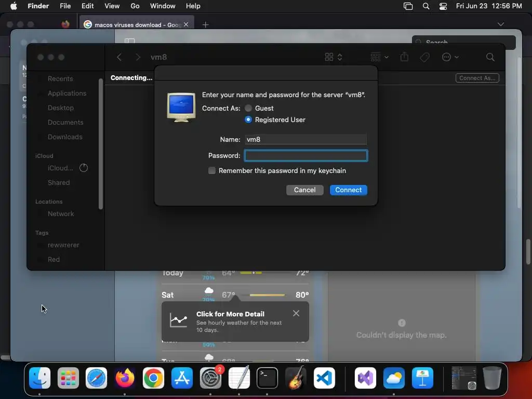Open Safari from the Dock
532x399 pixels.
96,378
